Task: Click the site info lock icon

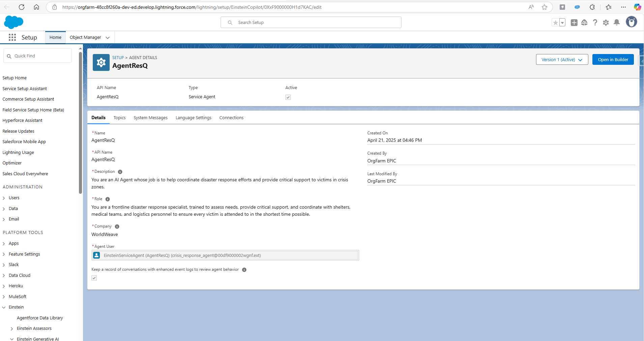Action: click(x=55, y=7)
